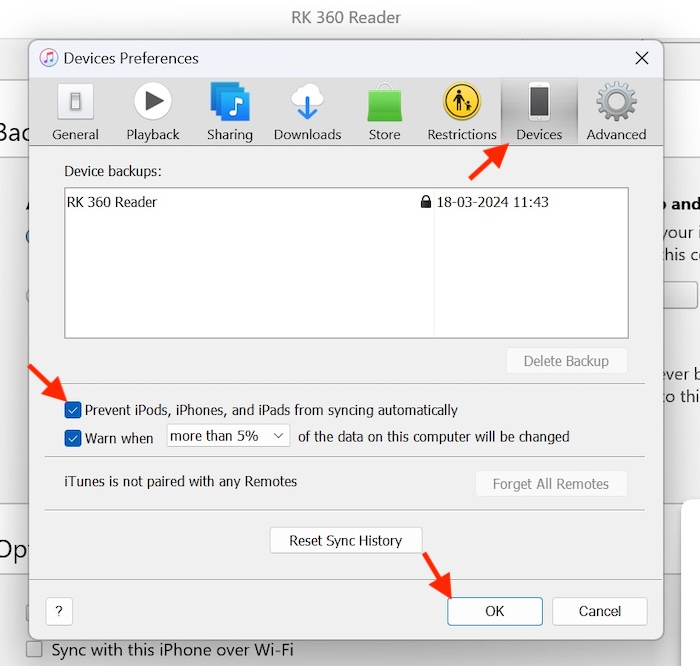Viewport: 700px width, 666px height.
Task: Click the Delete Backup button
Action: [x=566, y=361]
